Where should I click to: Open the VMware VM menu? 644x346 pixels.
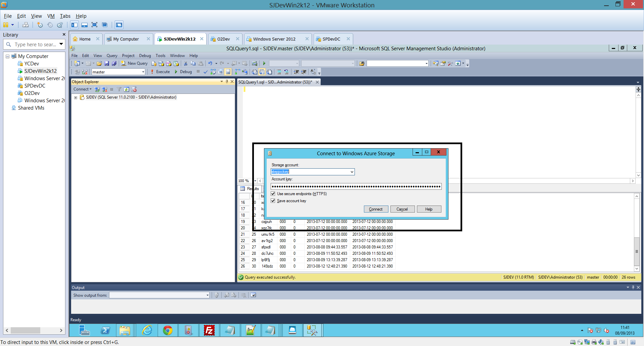coord(51,16)
